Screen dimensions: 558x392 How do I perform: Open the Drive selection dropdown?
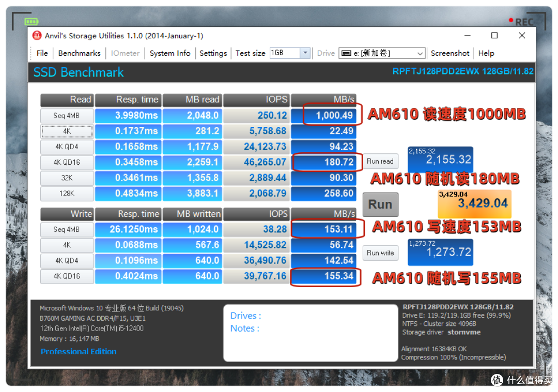(x=420, y=53)
